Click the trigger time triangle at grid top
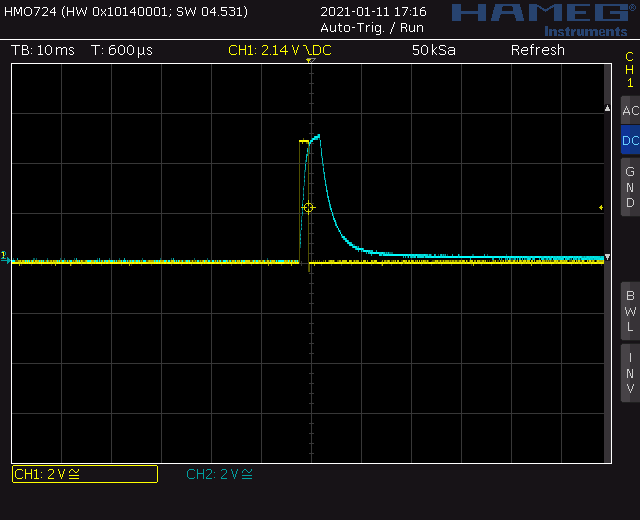This screenshot has height=520, width=640. tap(311, 62)
